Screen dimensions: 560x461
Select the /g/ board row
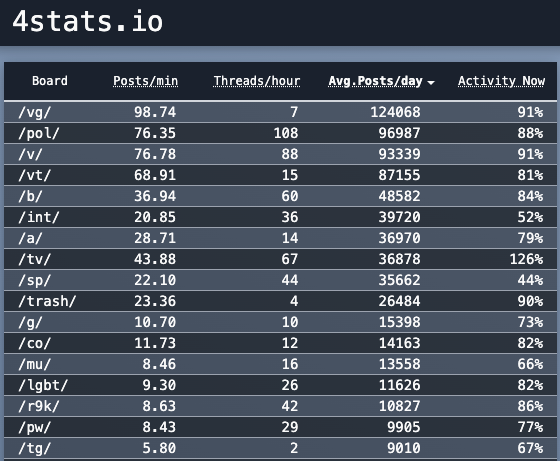[280, 322]
